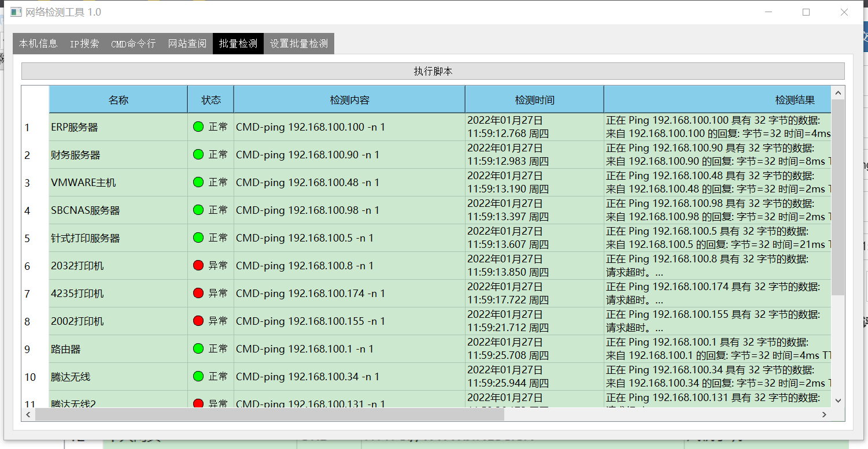Viewport: 868px width, 449px height.
Task: Click the horizontal scrollbar right arrow
Action: (825, 414)
